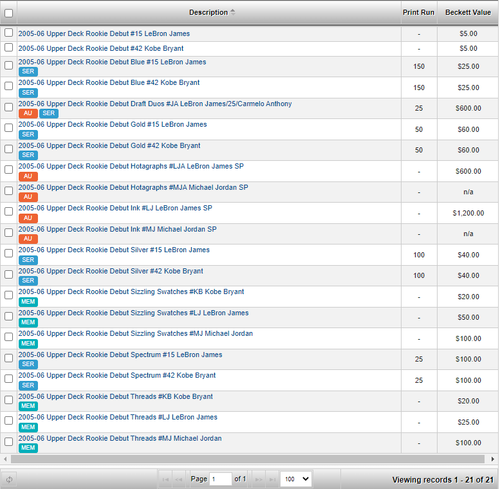
Task: Click the AU badge on Draft Duos row
Action: click(28, 113)
